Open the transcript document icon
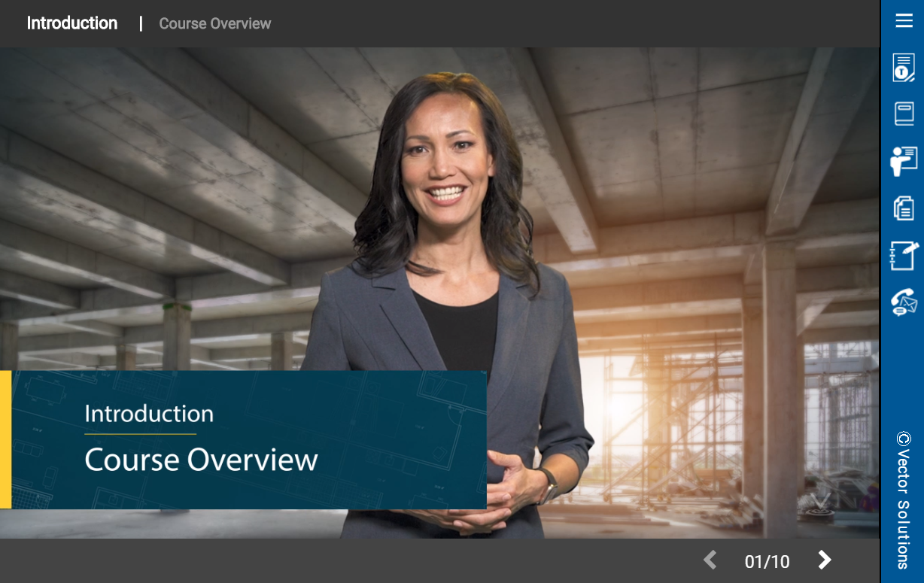The image size is (924, 583). click(x=904, y=68)
